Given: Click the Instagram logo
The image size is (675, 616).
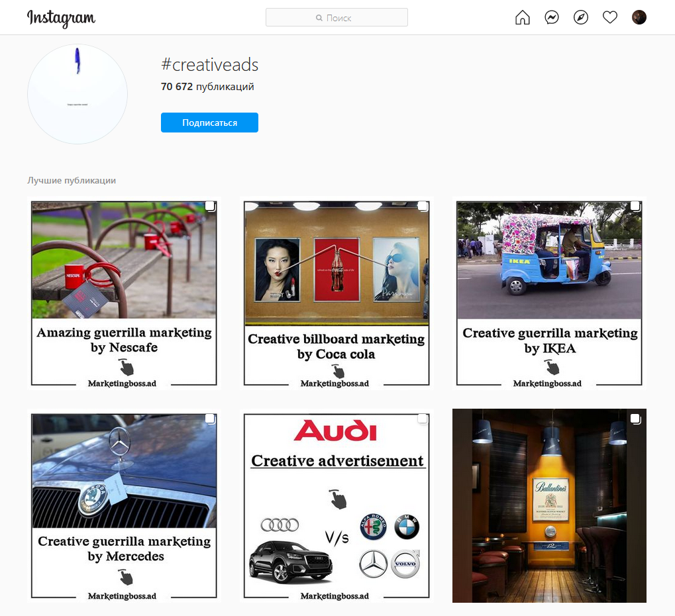Looking at the screenshot, I should [61, 18].
